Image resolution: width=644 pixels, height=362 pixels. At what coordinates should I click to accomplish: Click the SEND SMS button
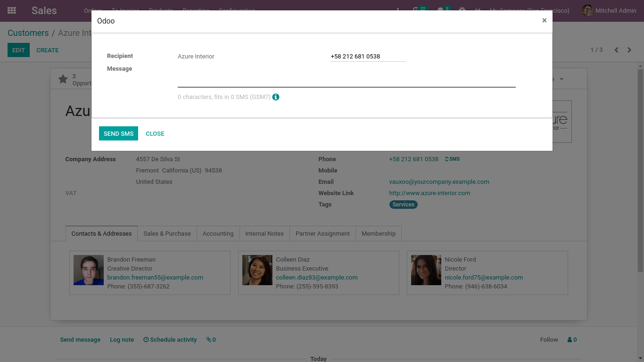pos(118,133)
